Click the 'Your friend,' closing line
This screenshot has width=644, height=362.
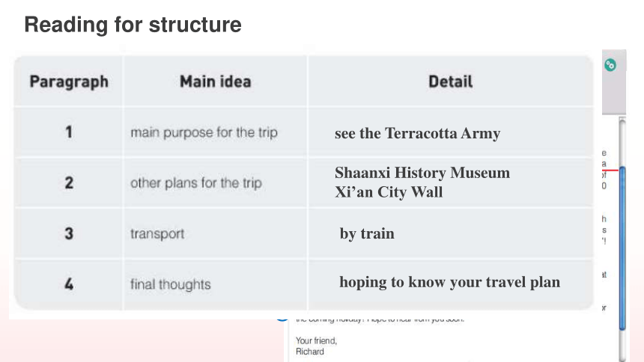click(316, 340)
